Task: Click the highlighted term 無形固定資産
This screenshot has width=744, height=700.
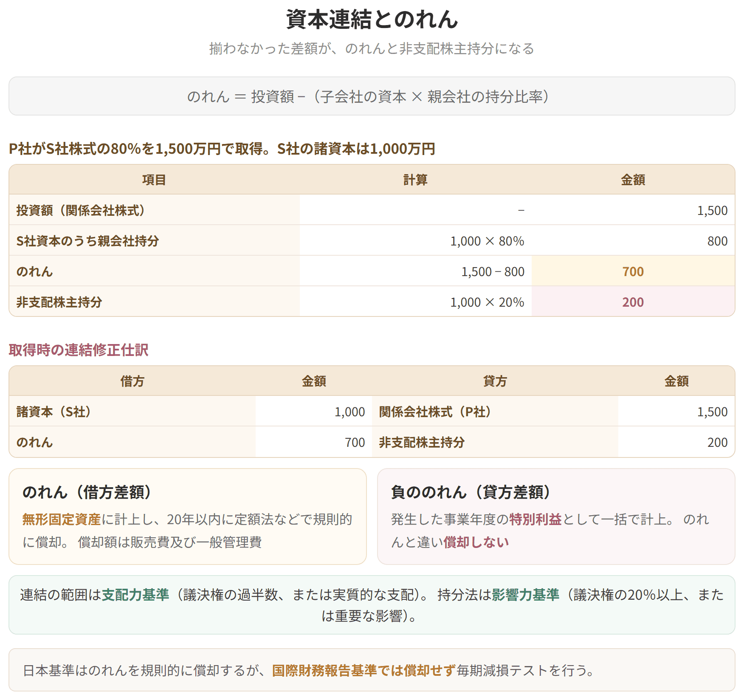Action: coord(62,519)
